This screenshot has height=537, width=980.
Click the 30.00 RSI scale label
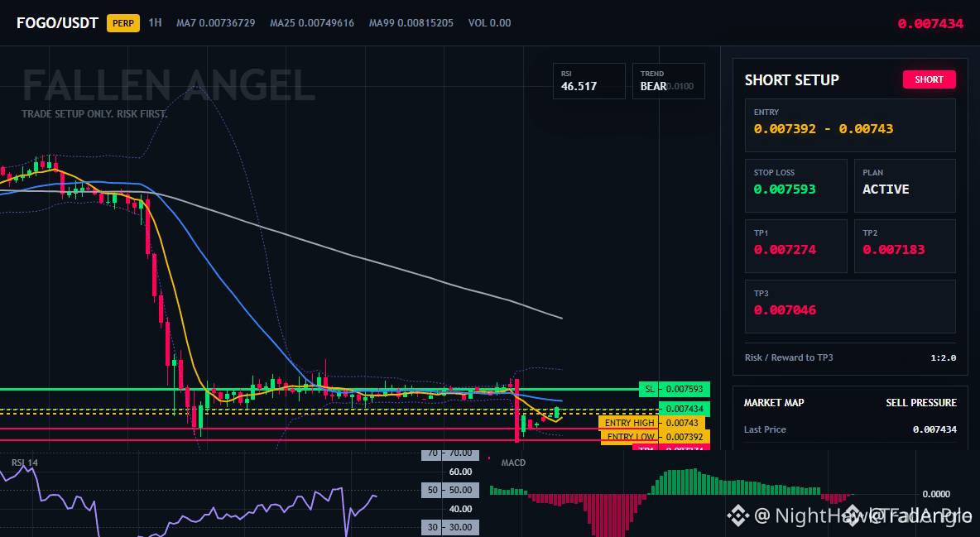pyautogui.click(x=460, y=527)
